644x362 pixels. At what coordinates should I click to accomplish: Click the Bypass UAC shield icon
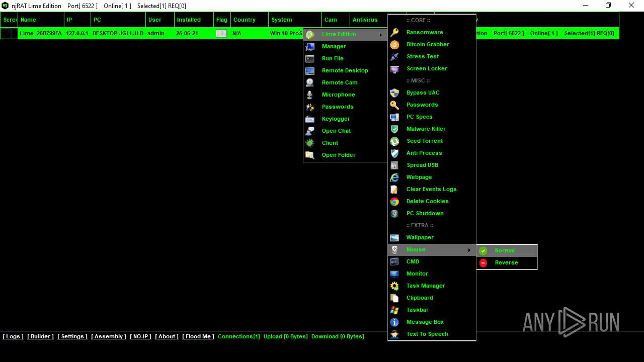[395, 93]
